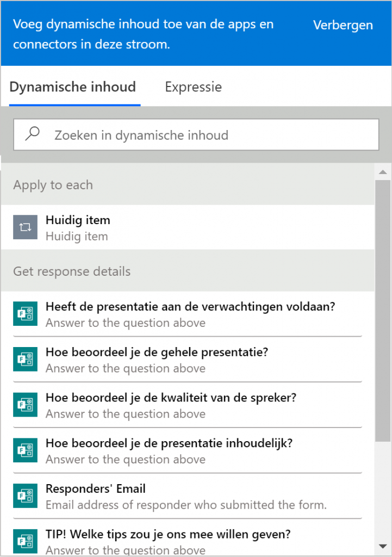Click Forms icon beside 'TIP! Welke tips' item

25,541
